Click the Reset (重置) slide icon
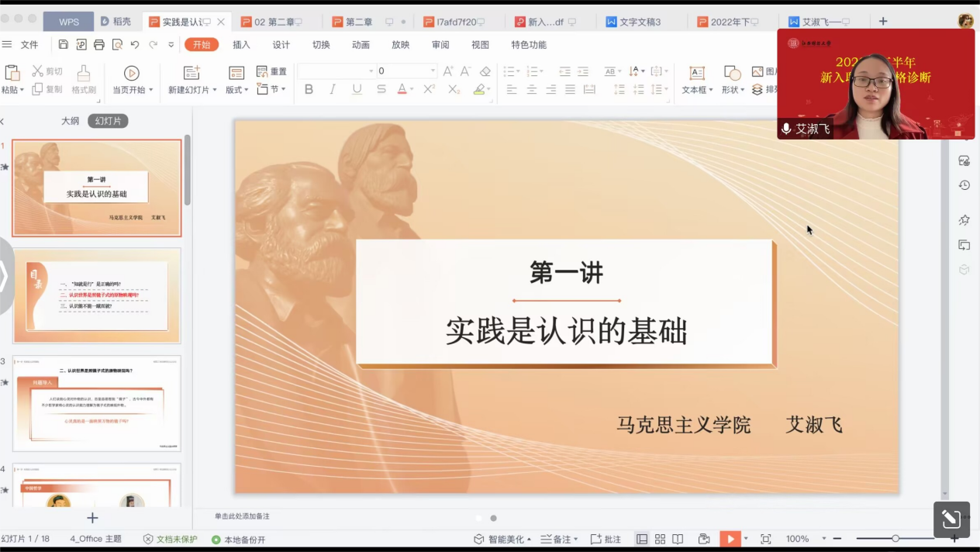Screen dimensions: 980x552 click(262, 71)
